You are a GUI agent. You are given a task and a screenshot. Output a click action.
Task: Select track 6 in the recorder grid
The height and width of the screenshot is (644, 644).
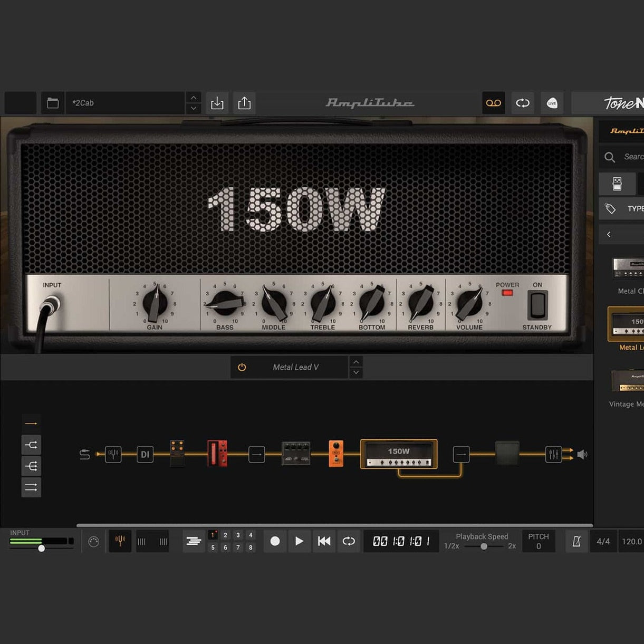click(x=226, y=547)
